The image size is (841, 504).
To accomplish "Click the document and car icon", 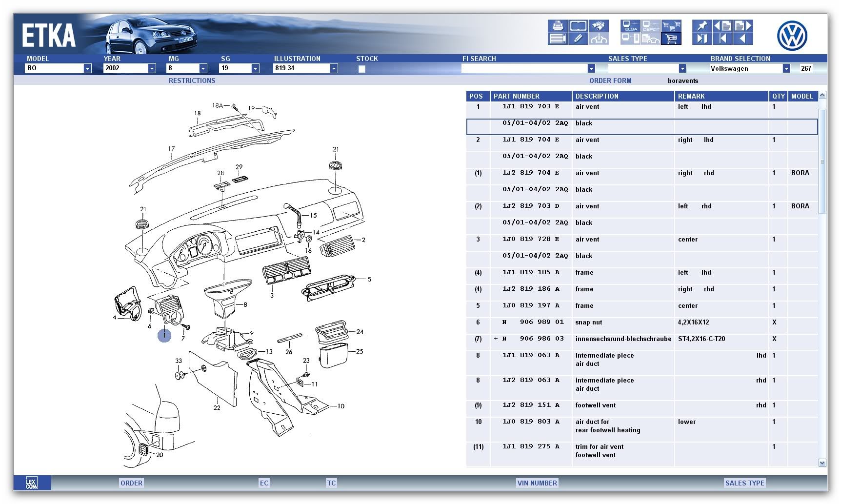I will pyautogui.click(x=651, y=39).
